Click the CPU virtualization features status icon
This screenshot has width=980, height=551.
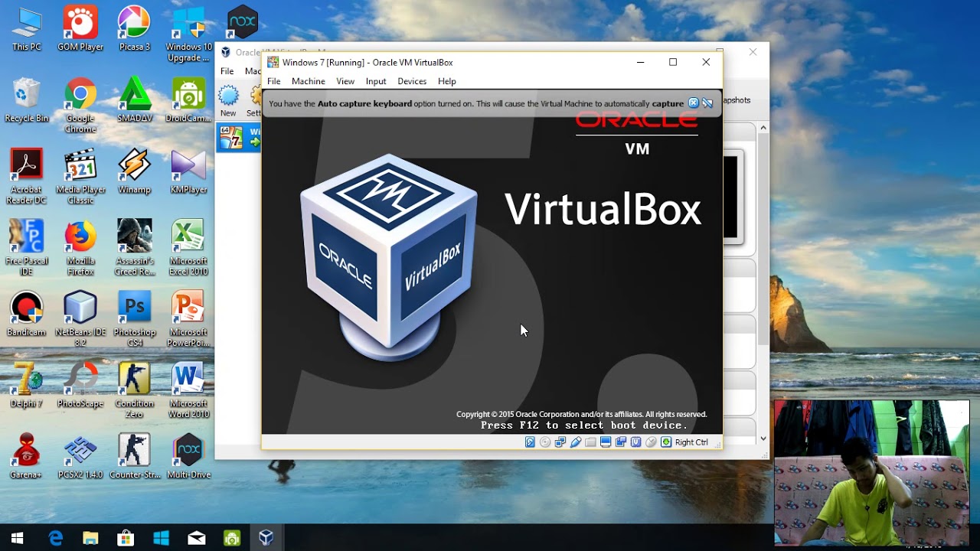(x=635, y=442)
